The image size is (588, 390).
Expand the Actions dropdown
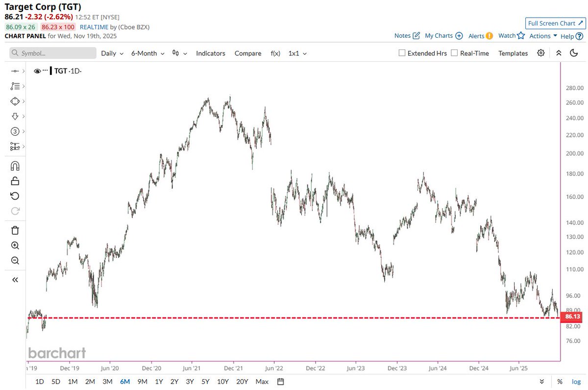[x=543, y=36]
